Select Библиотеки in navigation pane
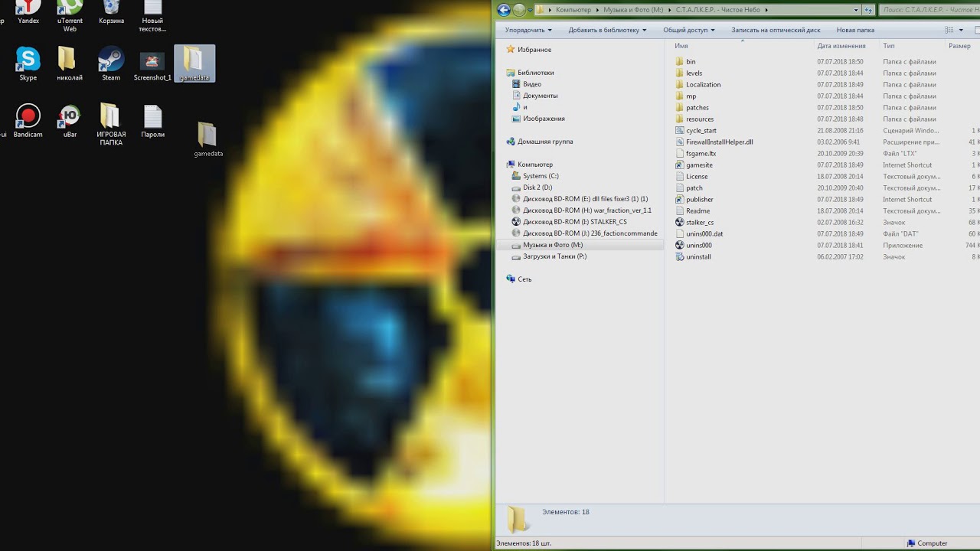Image resolution: width=980 pixels, height=551 pixels. click(530, 73)
